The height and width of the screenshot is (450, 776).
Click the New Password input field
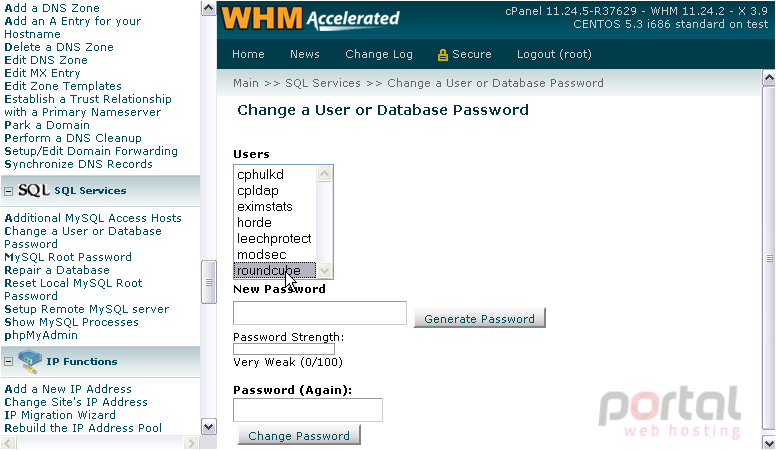coord(320,313)
